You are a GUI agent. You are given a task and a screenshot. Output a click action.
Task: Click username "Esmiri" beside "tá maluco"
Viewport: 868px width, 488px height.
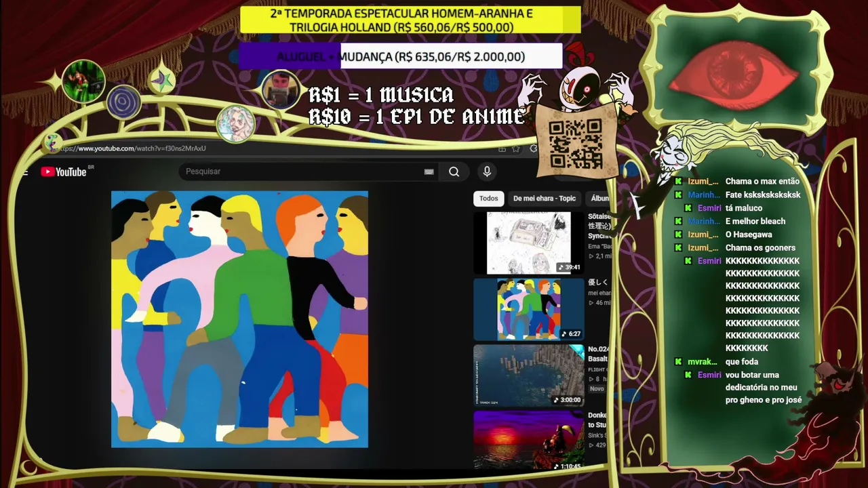point(709,208)
